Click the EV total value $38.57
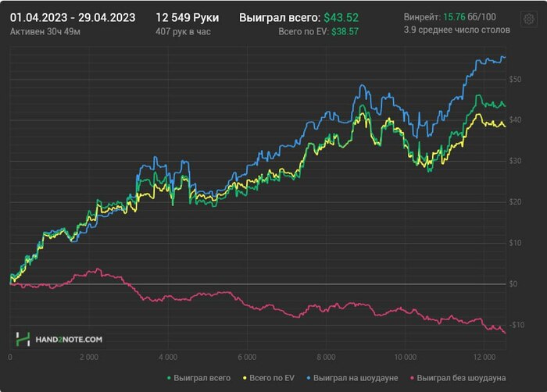 click(x=345, y=32)
